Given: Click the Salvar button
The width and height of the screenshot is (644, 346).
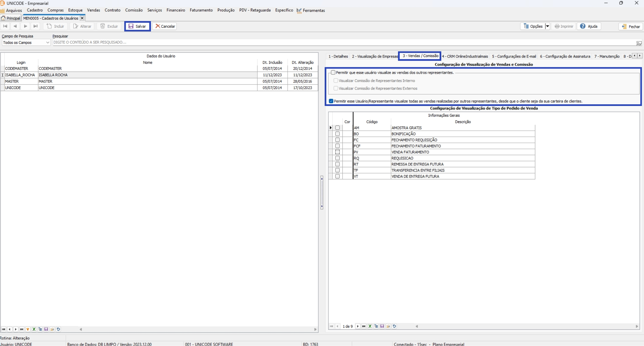Looking at the screenshot, I should (137, 26).
